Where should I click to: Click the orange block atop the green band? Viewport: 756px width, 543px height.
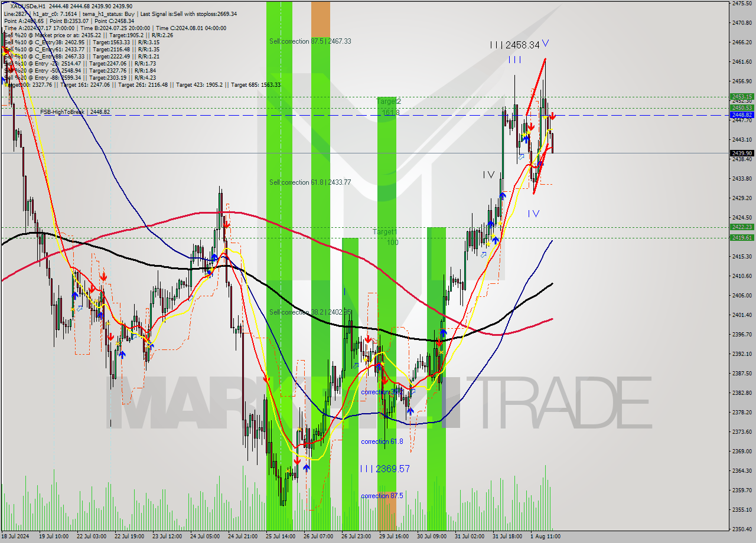click(x=321, y=19)
